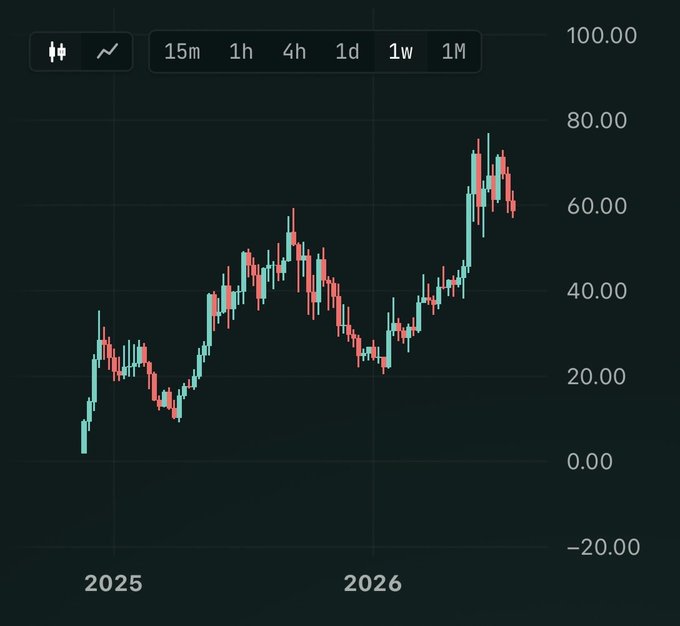Click the first green candle near zero
680x626 pixels.
pos(84,437)
